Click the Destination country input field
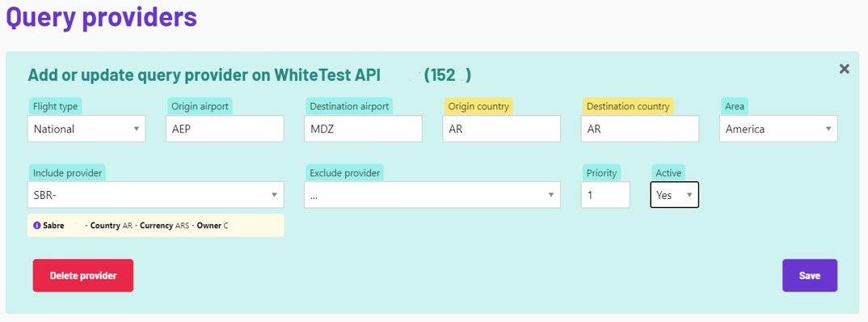 [640, 129]
